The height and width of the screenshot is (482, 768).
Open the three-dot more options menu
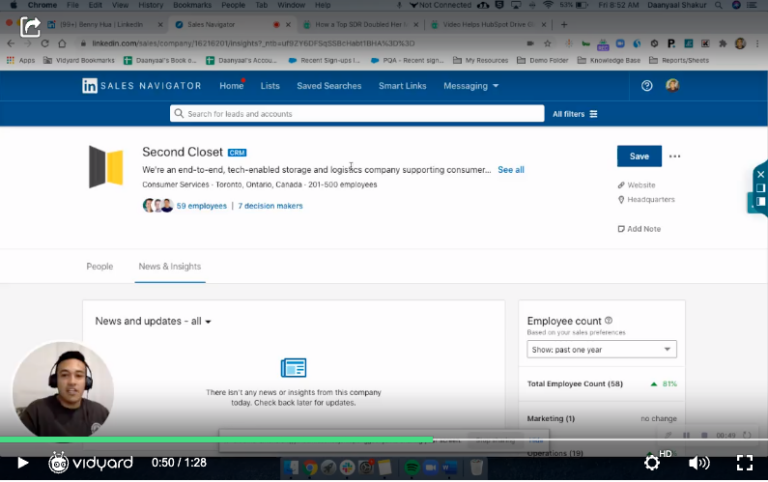(x=674, y=156)
